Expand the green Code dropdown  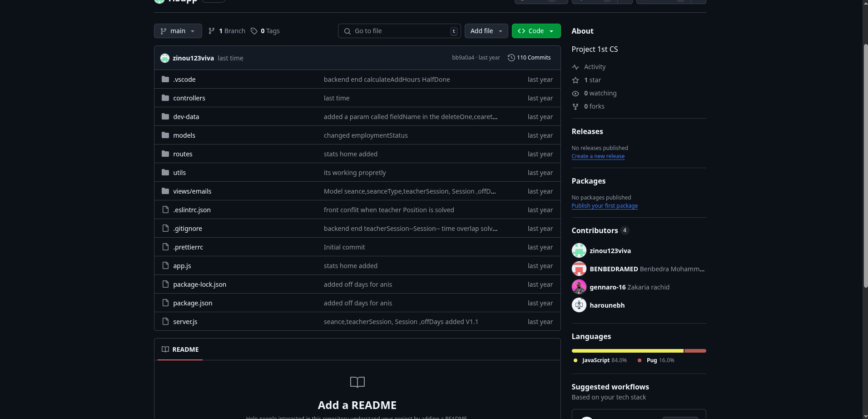[536, 31]
